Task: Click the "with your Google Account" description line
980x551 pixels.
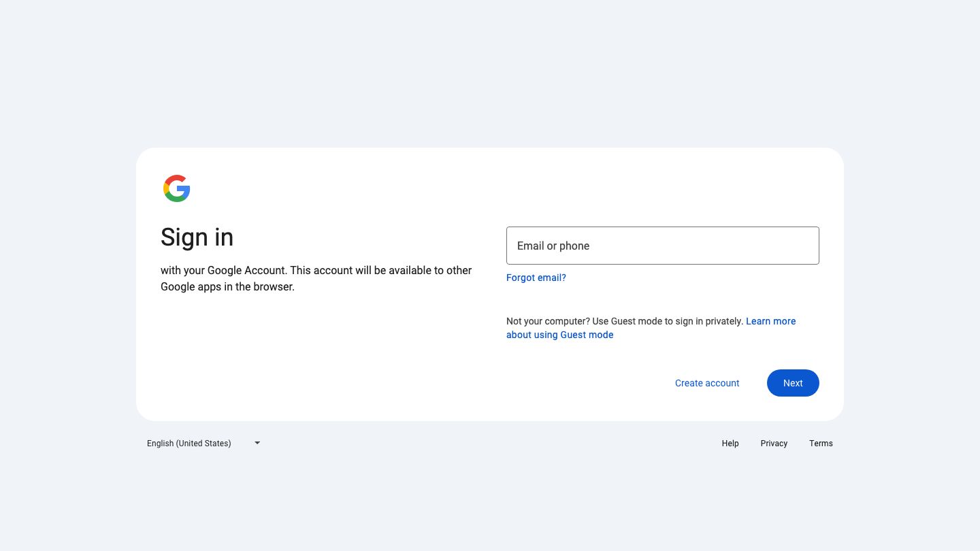Action: tap(316, 270)
